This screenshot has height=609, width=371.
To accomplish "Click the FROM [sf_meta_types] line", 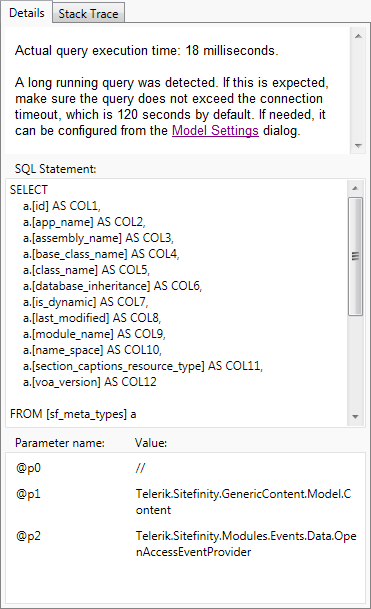I will [x=73, y=414].
